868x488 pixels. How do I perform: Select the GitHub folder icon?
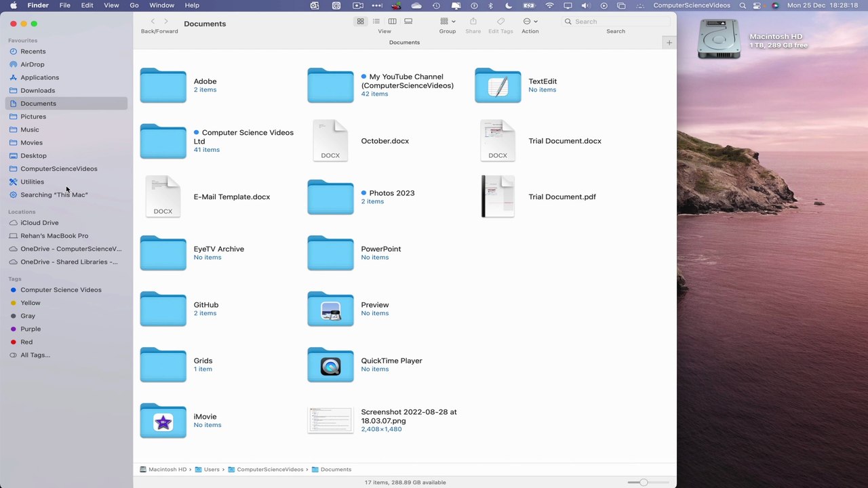[x=163, y=309]
